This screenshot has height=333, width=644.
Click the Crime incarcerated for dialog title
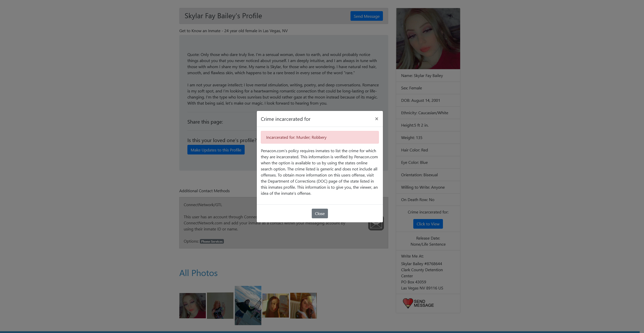285,119
